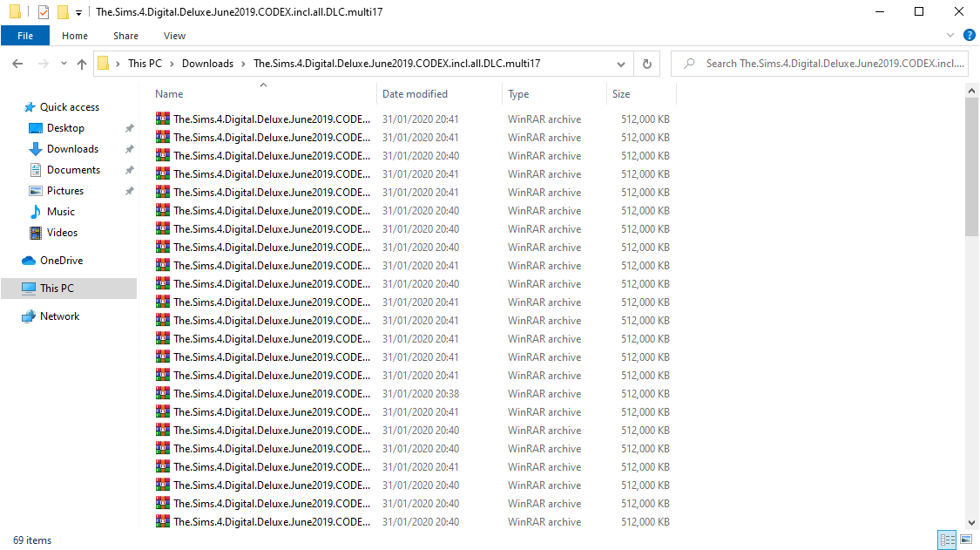Click the WinRAR icon of the 20:38 file
This screenshot has height=550, width=980.
pyautogui.click(x=163, y=393)
